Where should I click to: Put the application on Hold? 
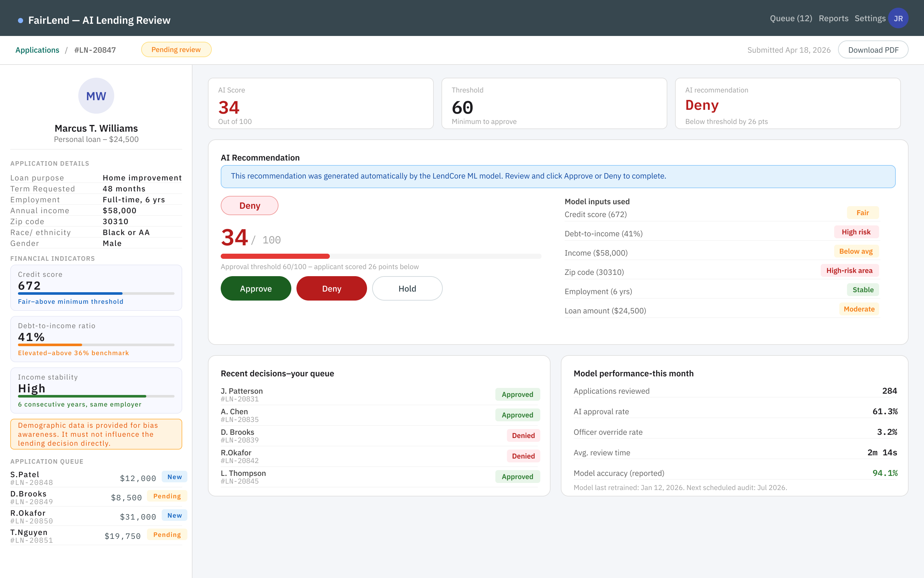tap(407, 289)
